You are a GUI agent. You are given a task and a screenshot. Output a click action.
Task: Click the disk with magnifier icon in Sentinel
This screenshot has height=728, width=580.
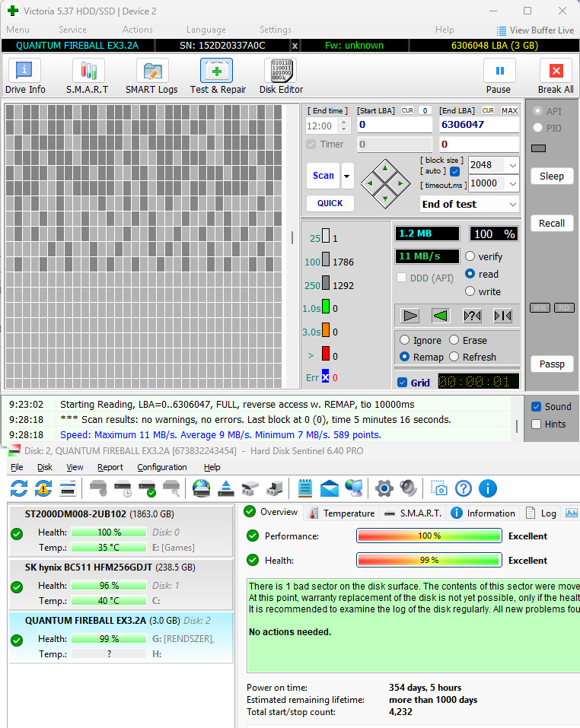[171, 488]
